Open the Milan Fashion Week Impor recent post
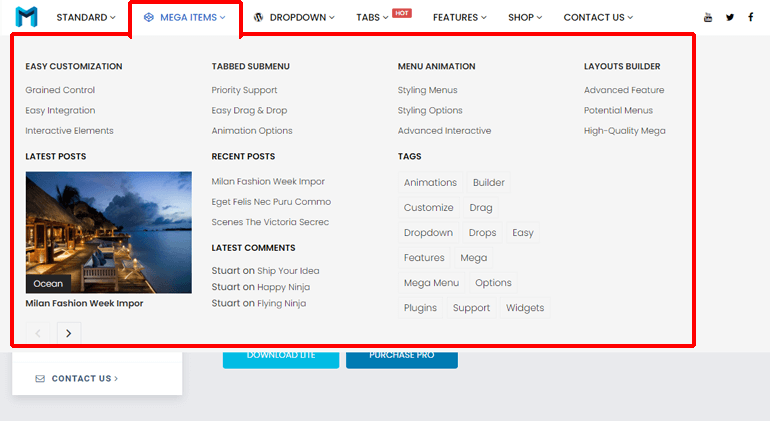Image resolution: width=770 pixels, height=421 pixels. click(268, 182)
